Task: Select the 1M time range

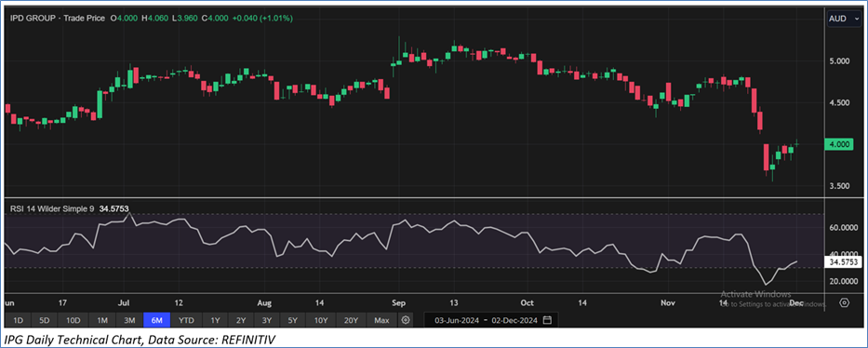Action: 101,320
